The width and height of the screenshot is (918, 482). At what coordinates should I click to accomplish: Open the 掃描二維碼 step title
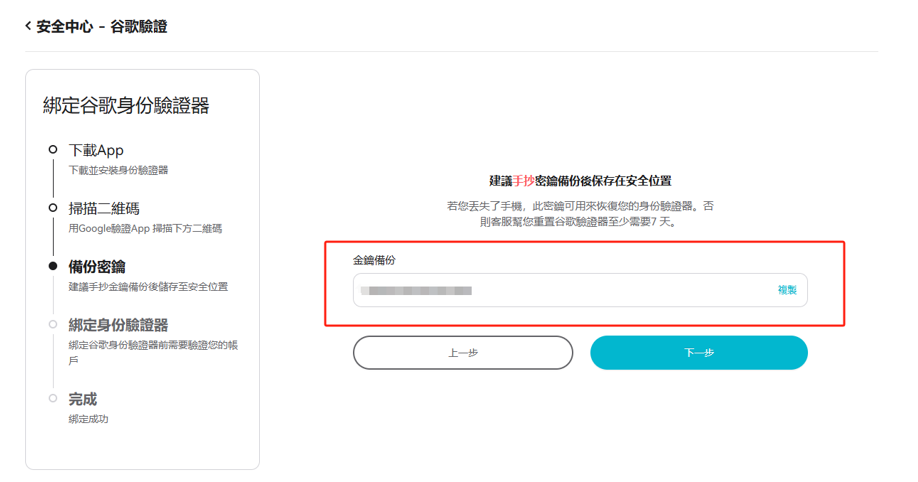click(104, 208)
